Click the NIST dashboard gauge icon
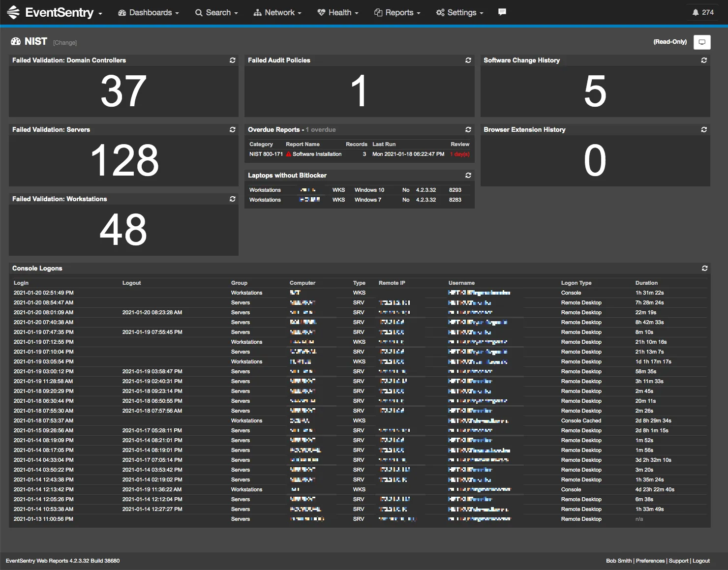This screenshot has width=728, height=570. [x=16, y=41]
